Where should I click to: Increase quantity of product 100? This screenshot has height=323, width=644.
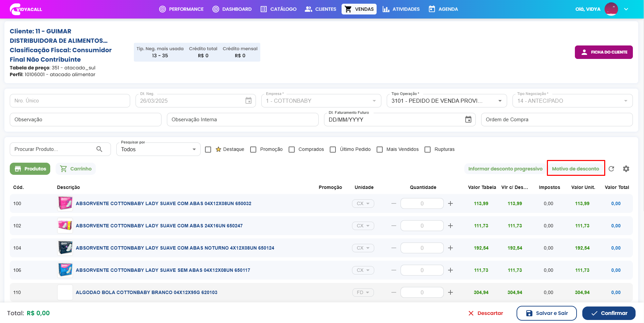(450, 203)
